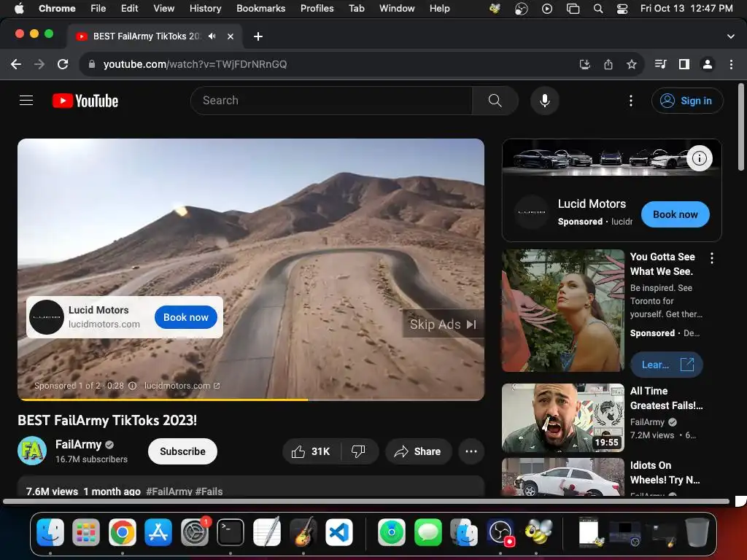Viewport: 747px width, 560px height.
Task: Select the BEST FailArmy TikToks tab
Action: 146,36
